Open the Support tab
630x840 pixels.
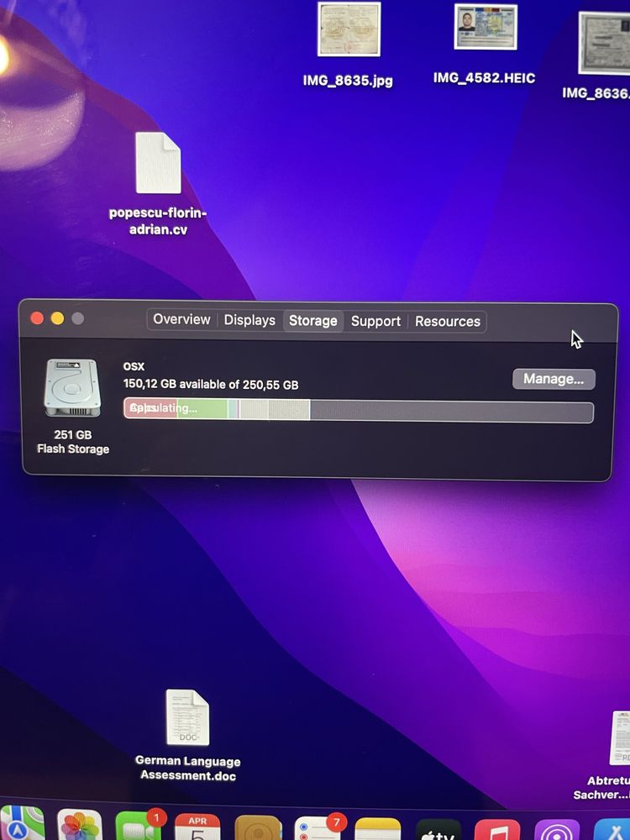pos(375,322)
